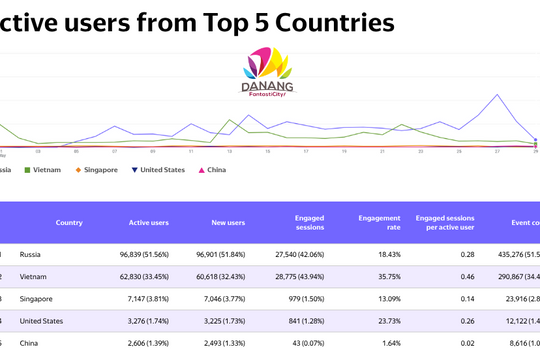Click China new users 2,493 (1.33%)

coord(225,343)
